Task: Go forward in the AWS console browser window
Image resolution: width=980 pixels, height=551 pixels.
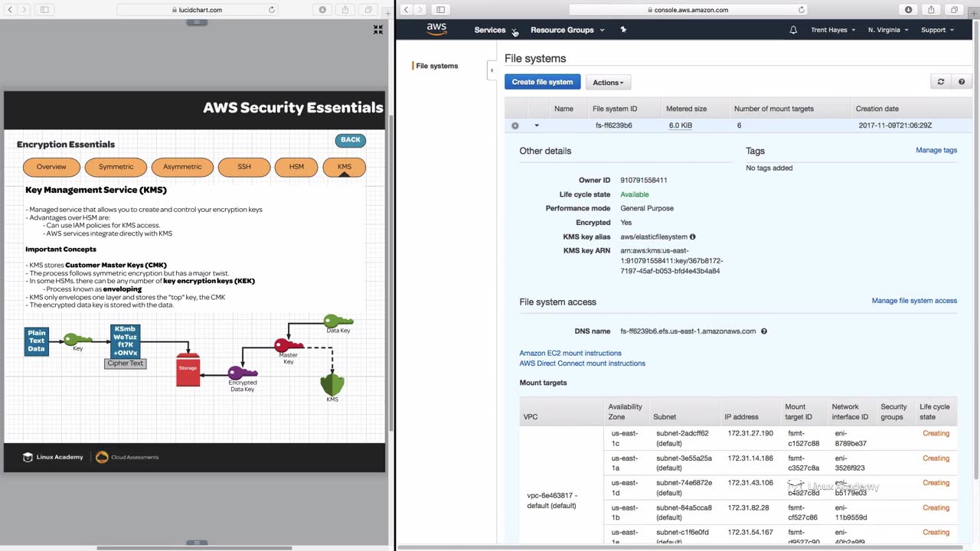Action: 420,10
